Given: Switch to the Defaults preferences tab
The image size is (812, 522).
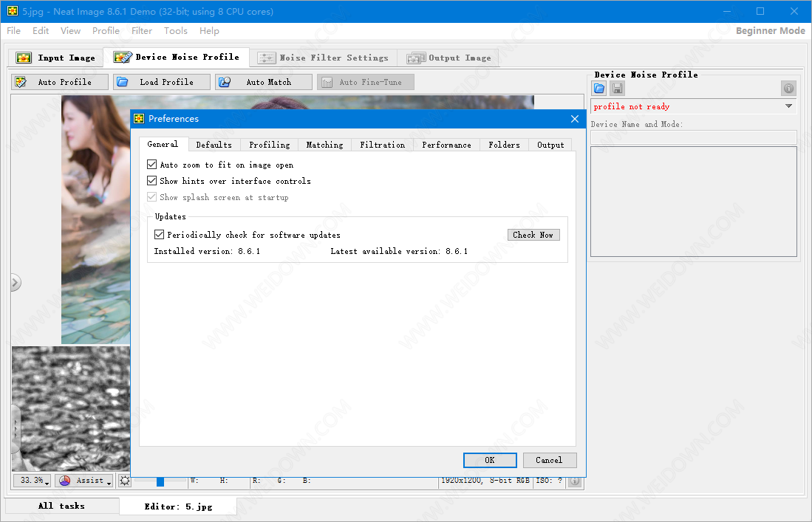Looking at the screenshot, I should point(214,145).
